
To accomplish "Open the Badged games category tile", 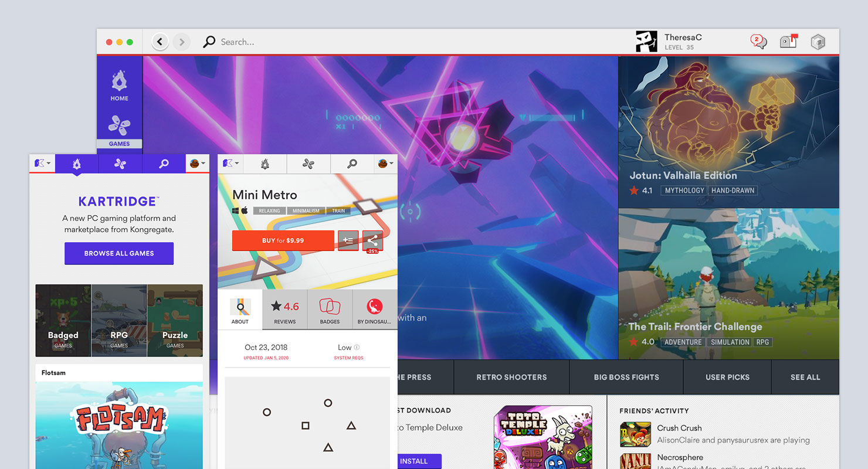I will [x=63, y=321].
